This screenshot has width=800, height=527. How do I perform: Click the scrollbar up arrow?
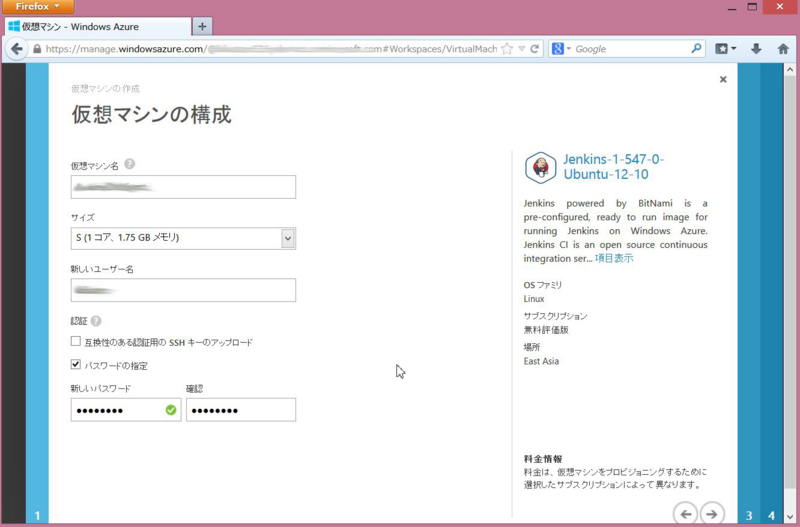[791, 69]
